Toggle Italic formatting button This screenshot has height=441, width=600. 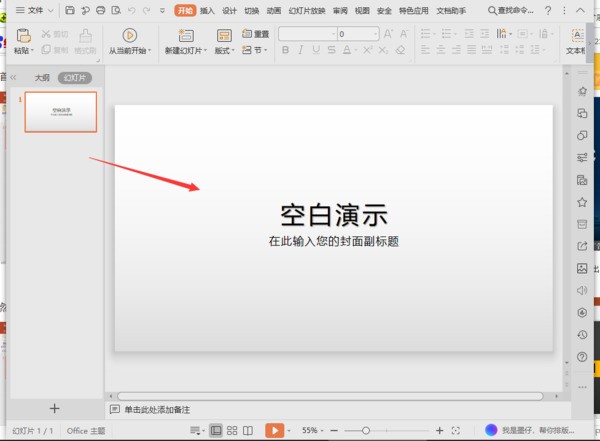click(302, 50)
